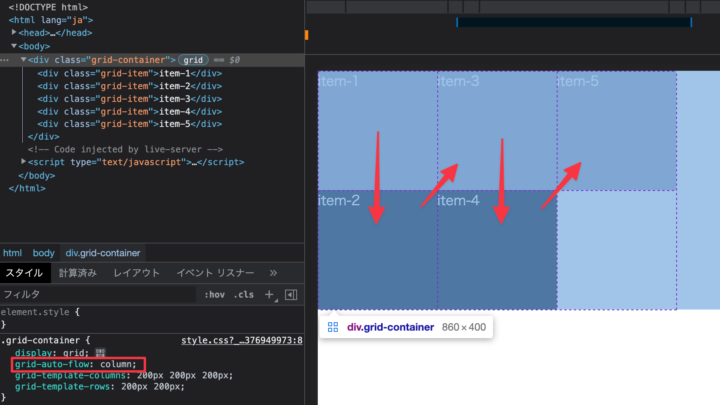Edit the grid-template-rows property
This screenshot has height=405, width=720.
coord(100,387)
